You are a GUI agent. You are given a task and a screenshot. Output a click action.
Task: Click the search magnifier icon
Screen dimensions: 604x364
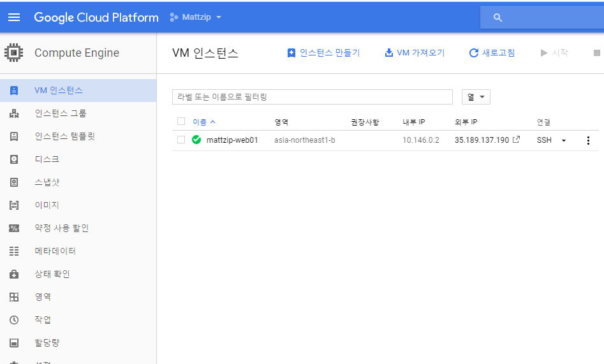(497, 18)
